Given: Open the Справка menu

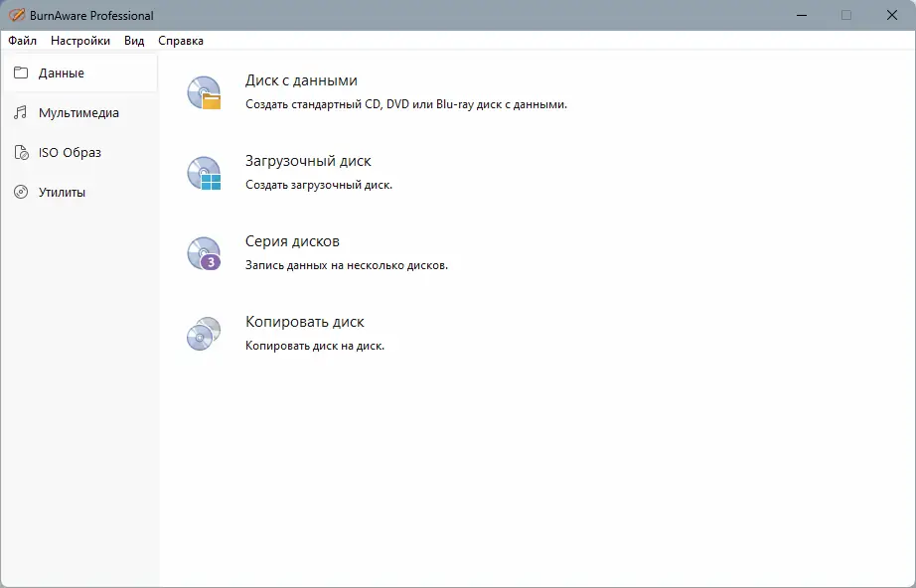Looking at the screenshot, I should [x=181, y=41].
